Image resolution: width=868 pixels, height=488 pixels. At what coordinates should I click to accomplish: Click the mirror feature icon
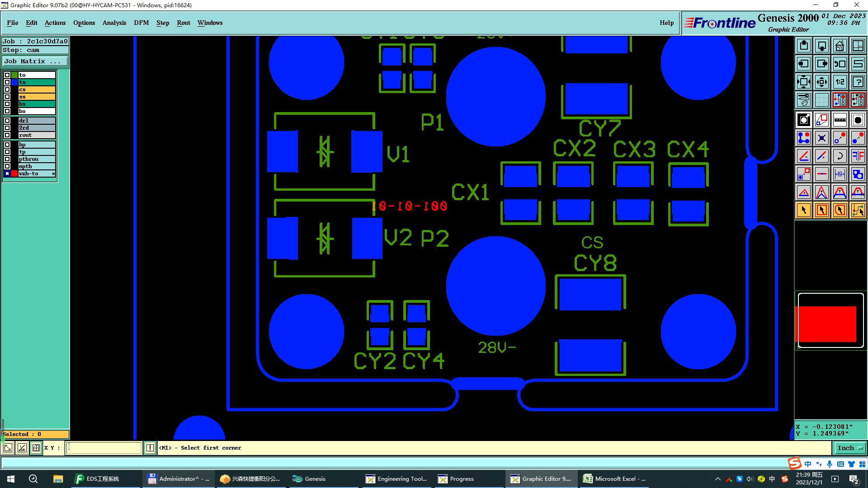858,156
